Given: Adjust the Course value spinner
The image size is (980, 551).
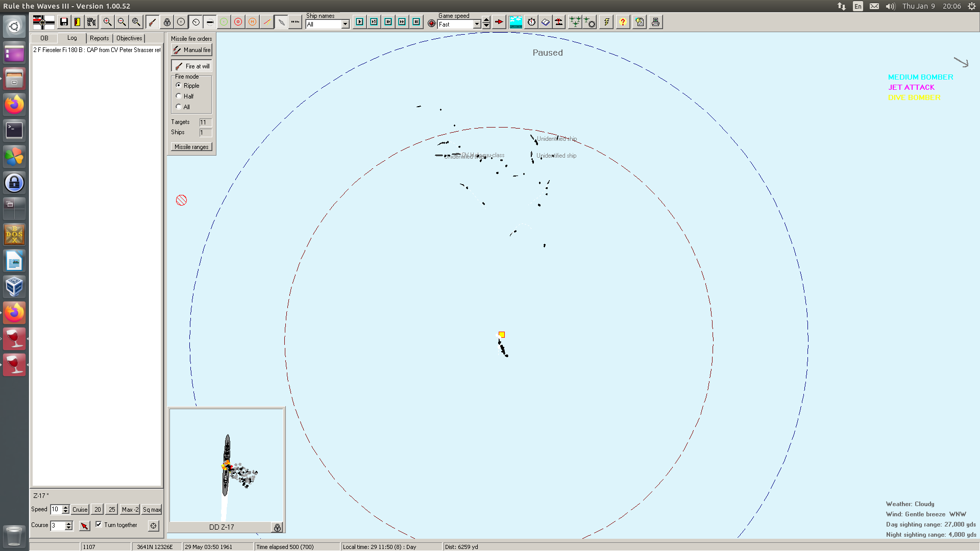Looking at the screenshot, I should tap(69, 525).
